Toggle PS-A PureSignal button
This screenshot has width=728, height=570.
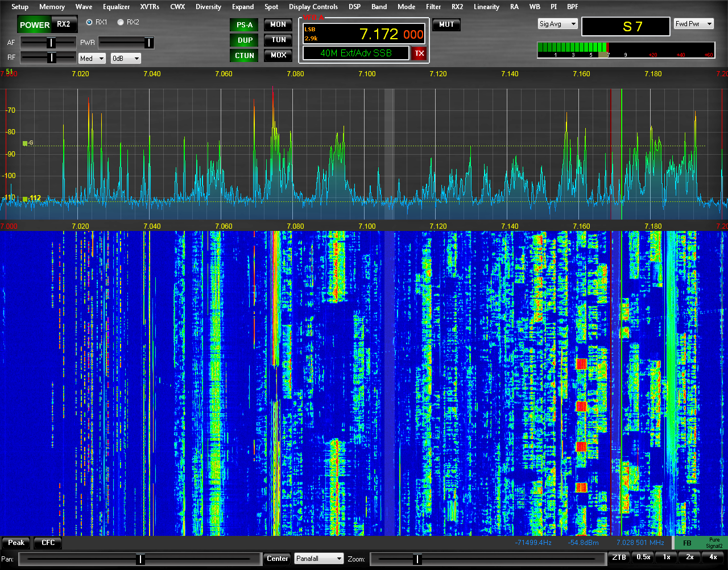[245, 24]
